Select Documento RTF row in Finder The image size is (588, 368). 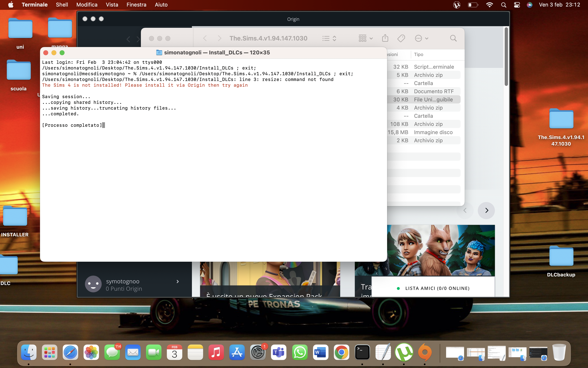click(x=424, y=91)
